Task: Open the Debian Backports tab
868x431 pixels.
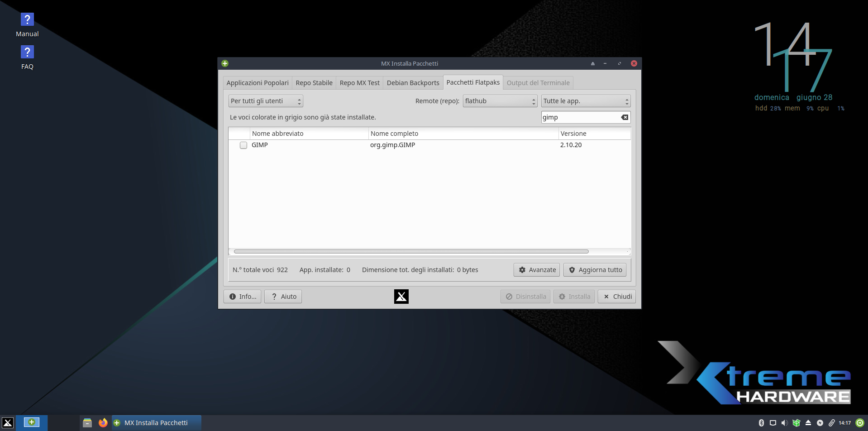Action: [413, 83]
